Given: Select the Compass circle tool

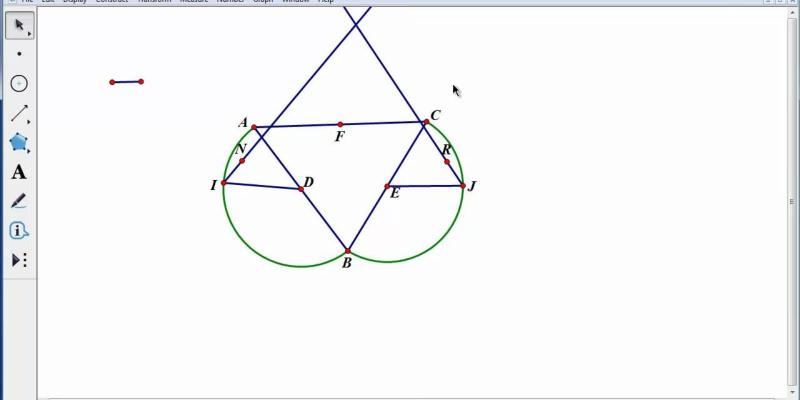Looking at the screenshot, I should pyautogui.click(x=19, y=84).
